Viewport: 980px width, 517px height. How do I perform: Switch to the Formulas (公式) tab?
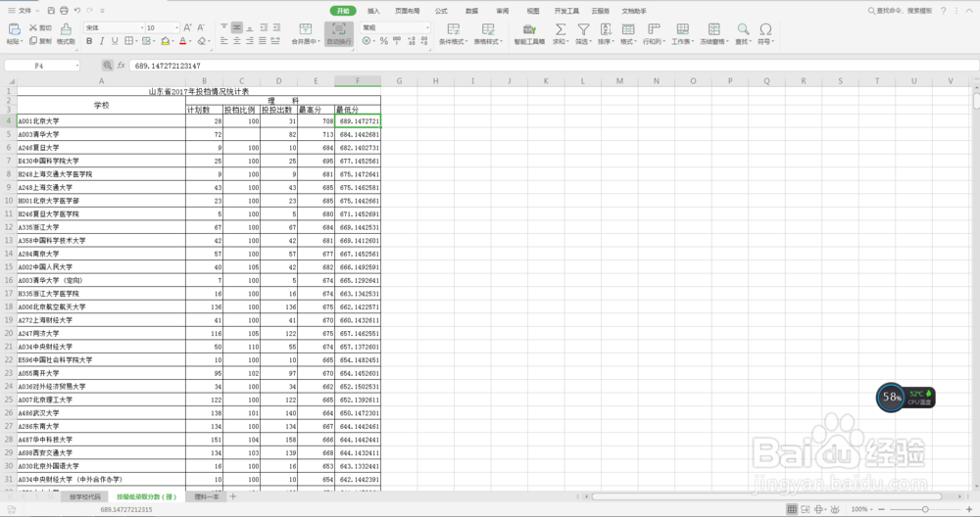(x=441, y=11)
